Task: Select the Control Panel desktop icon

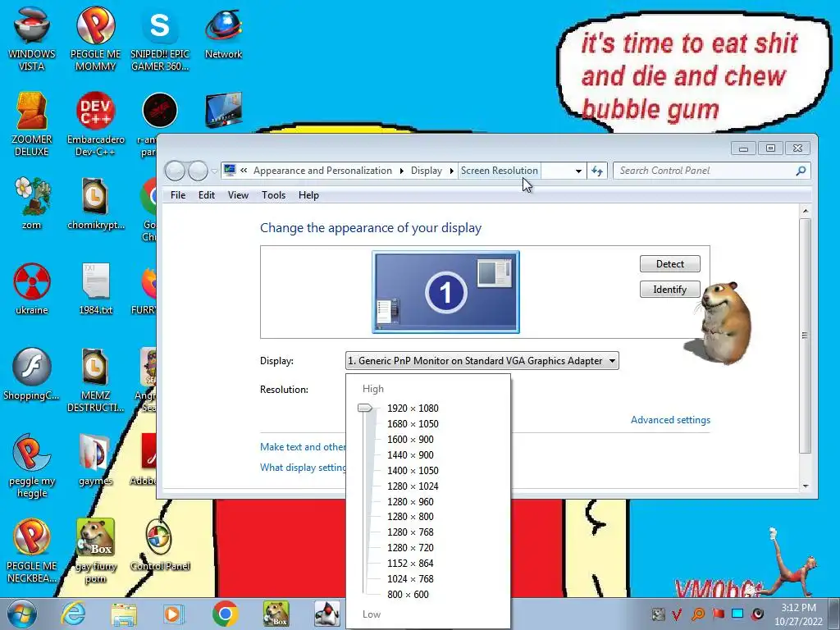Action: click(x=160, y=545)
